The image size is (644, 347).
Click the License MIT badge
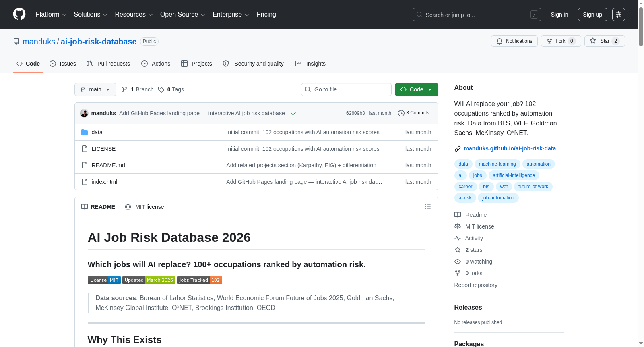point(104,280)
